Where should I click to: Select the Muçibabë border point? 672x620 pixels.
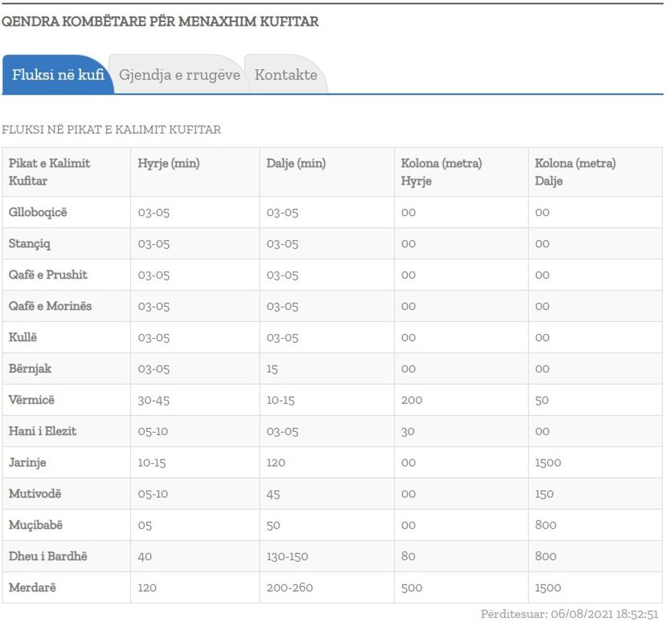click(36, 525)
